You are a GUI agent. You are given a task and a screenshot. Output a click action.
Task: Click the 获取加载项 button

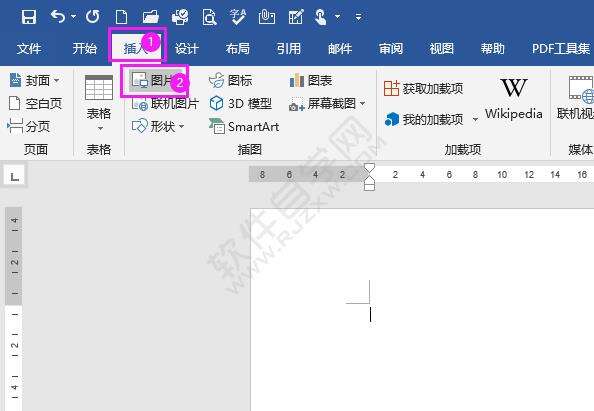pyautogui.click(x=424, y=89)
